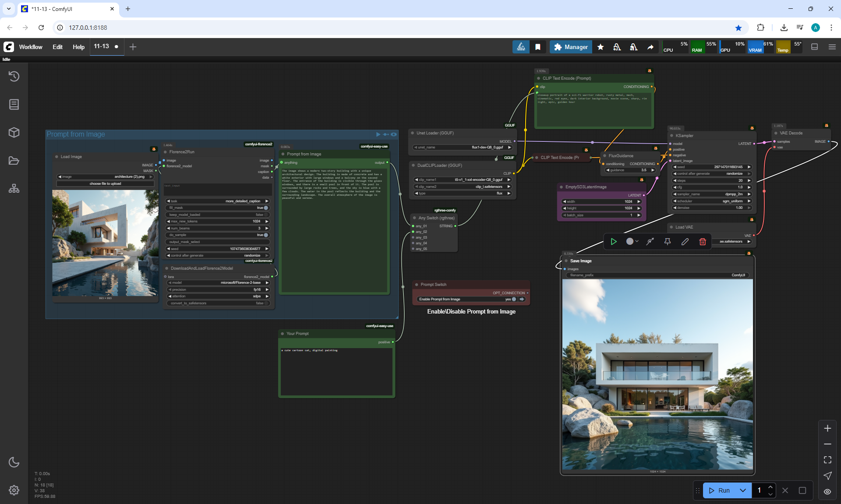Screen dimensions: 841x504
Task: Click the green play icon on node toolbar
Action: point(614,241)
